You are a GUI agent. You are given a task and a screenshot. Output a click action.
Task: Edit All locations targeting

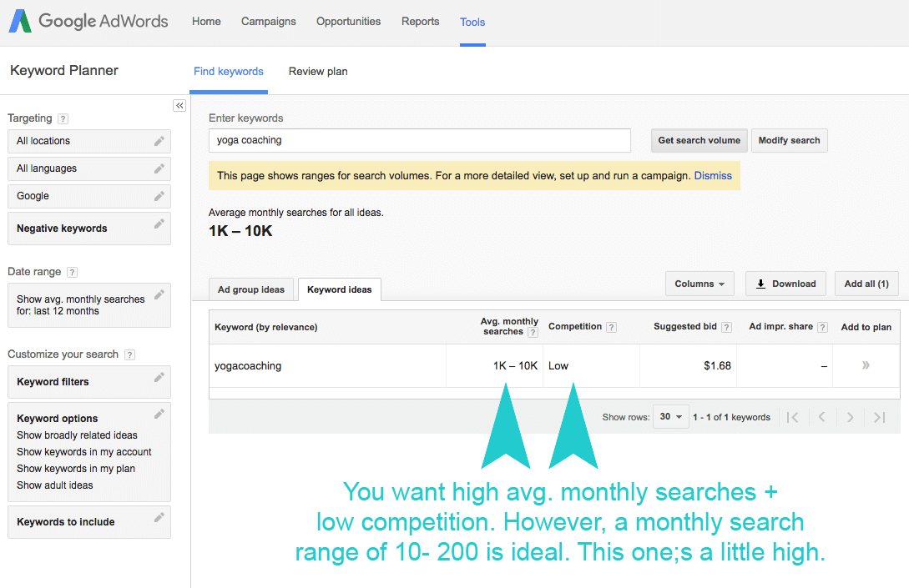tap(159, 141)
